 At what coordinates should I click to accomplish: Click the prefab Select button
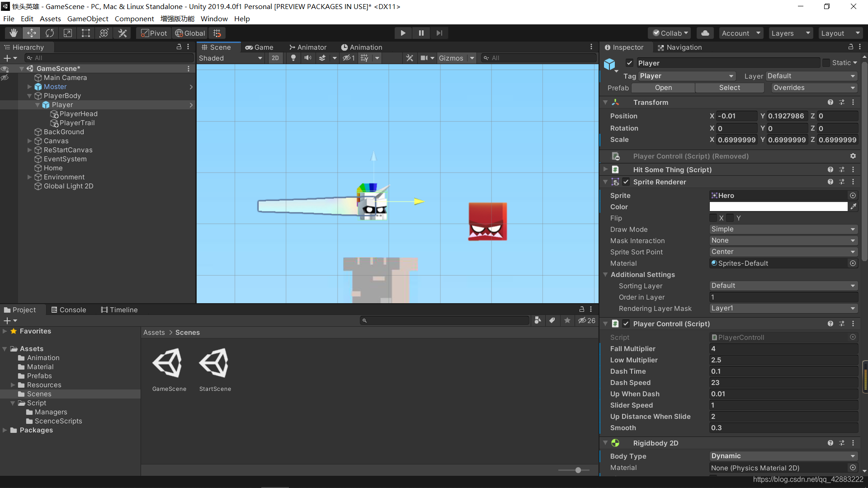coord(729,88)
